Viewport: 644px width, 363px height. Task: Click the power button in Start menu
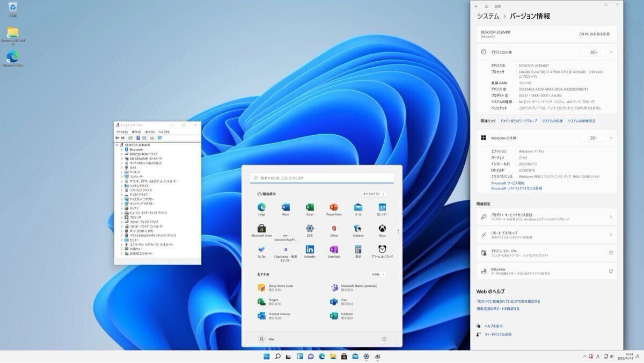(x=384, y=339)
